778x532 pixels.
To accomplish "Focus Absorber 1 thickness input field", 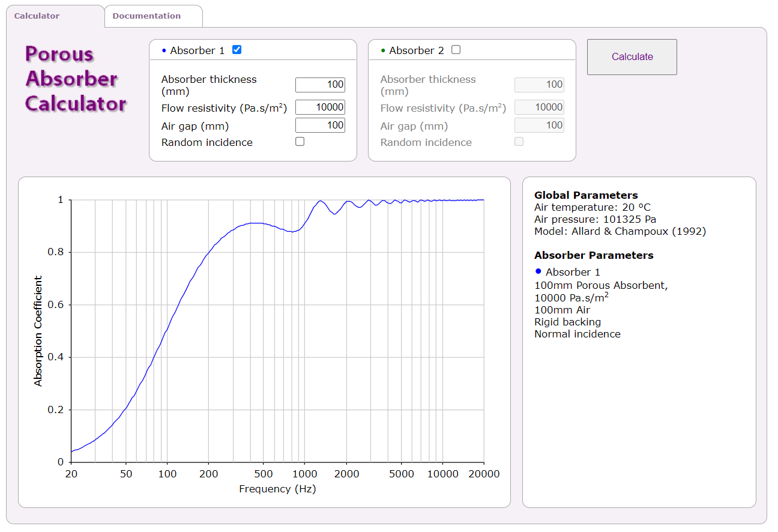I will pyautogui.click(x=320, y=85).
